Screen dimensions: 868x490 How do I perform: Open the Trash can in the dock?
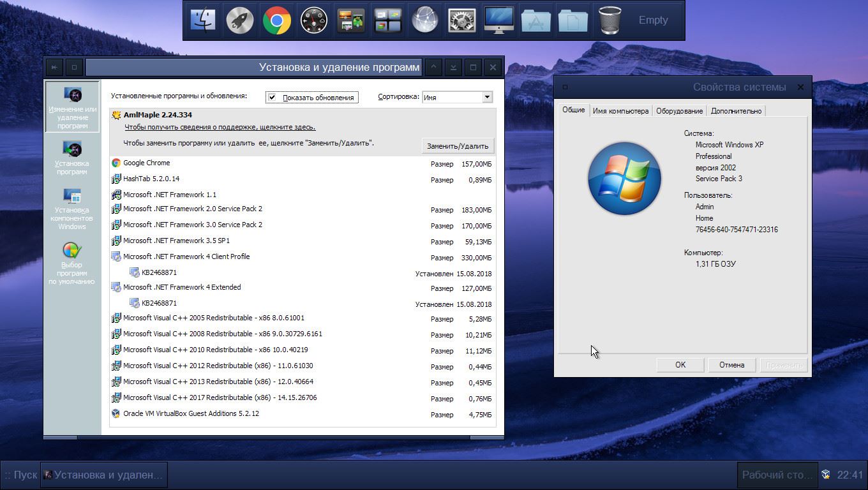tap(610, 20)
